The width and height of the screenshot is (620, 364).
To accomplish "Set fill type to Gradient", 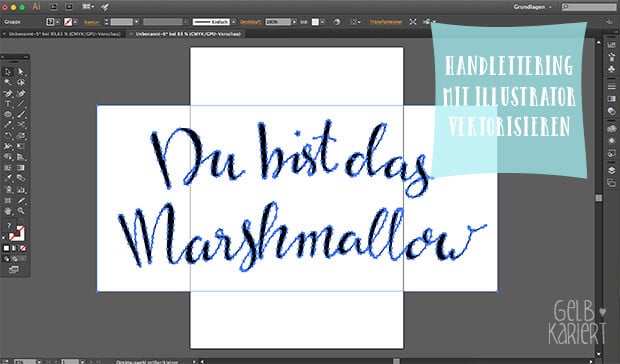I will [15, 248].
